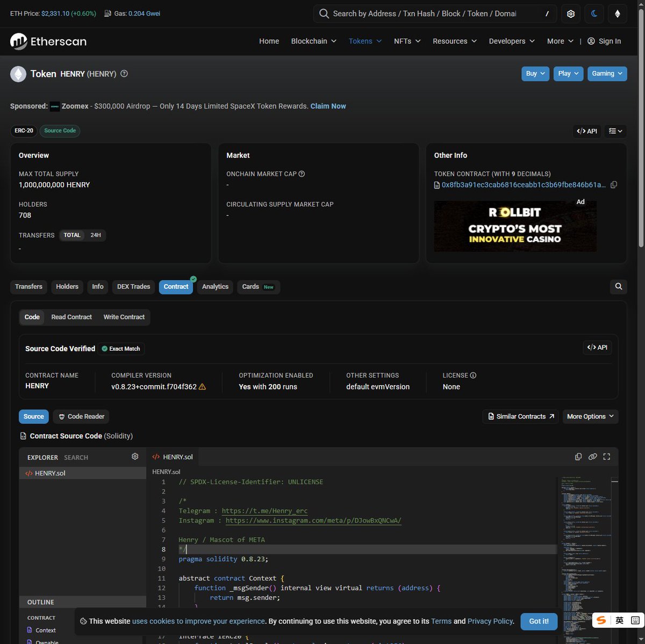This screenshot has height=644, width=645.
Task: Click the Source button
Action: (x=34, y=416)
